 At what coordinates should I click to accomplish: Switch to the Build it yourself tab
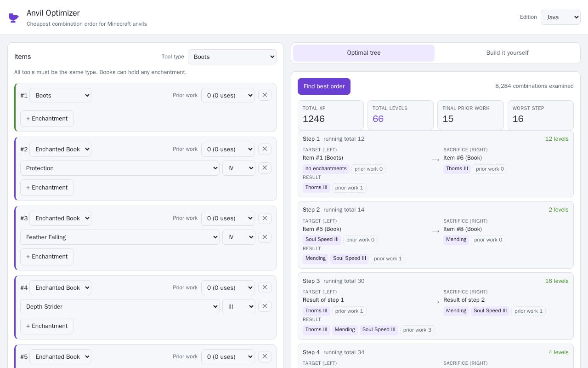coord(507,53)
